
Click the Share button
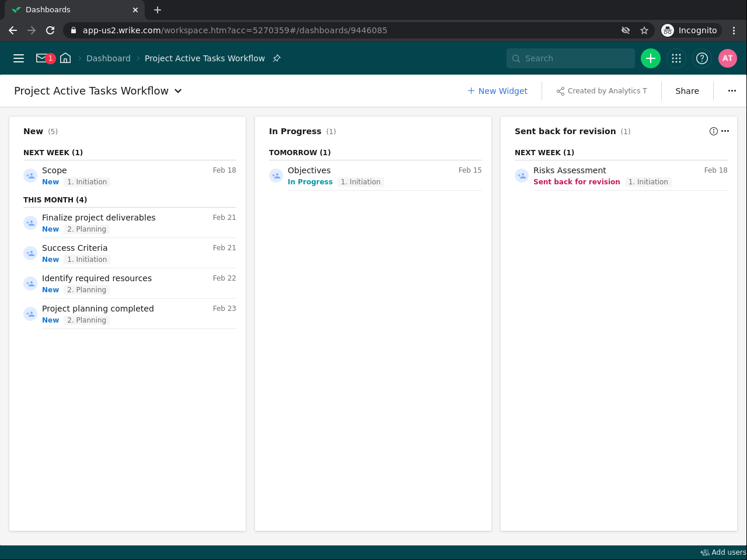[x=687, y=91]
